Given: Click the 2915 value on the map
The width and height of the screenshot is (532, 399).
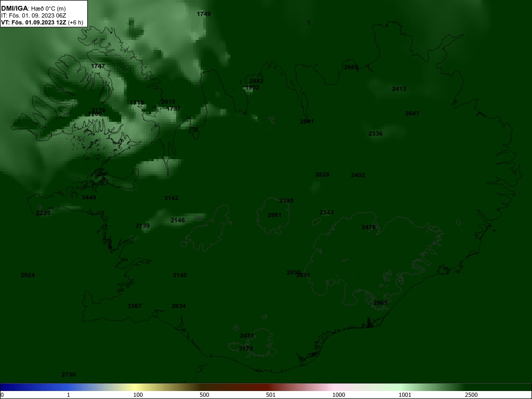Looking at the screenshot, I should point(168,102).
